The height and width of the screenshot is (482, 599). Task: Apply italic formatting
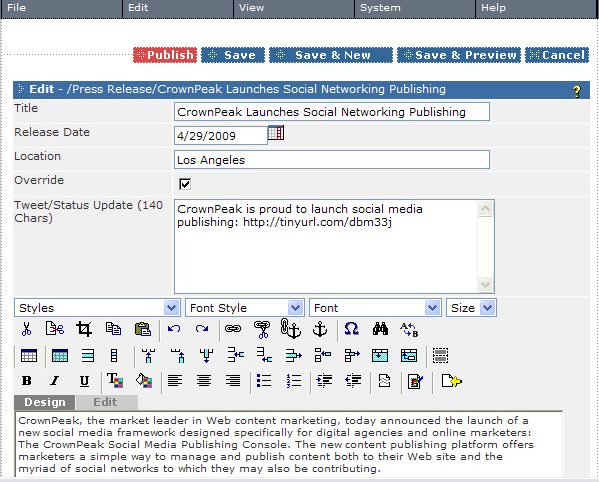coord(55,381)
